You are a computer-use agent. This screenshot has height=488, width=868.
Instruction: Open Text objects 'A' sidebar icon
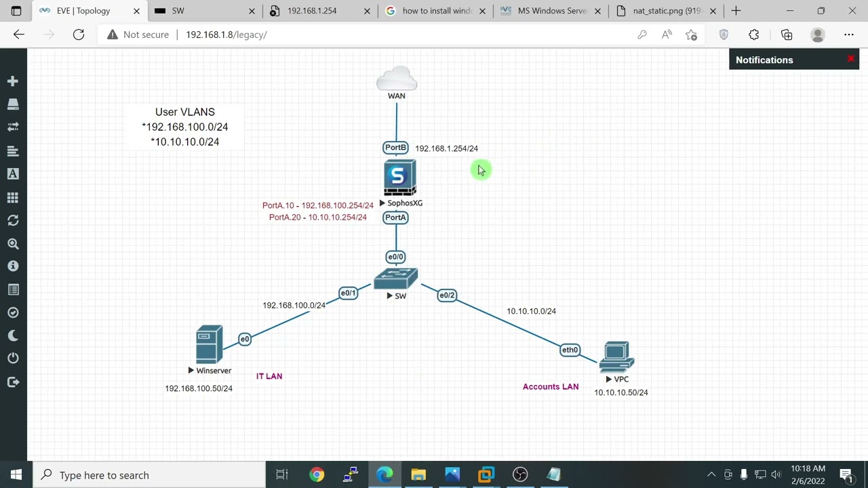[13, 174]
